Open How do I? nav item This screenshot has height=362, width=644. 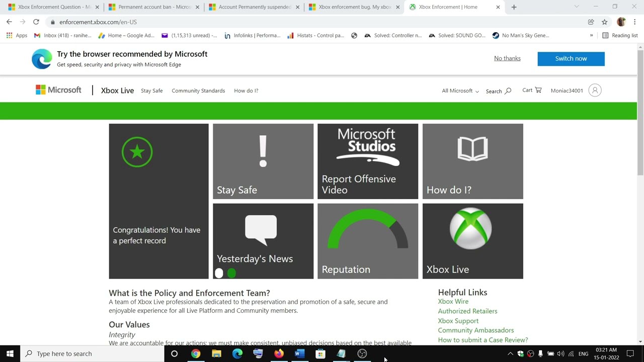(246, 90)
